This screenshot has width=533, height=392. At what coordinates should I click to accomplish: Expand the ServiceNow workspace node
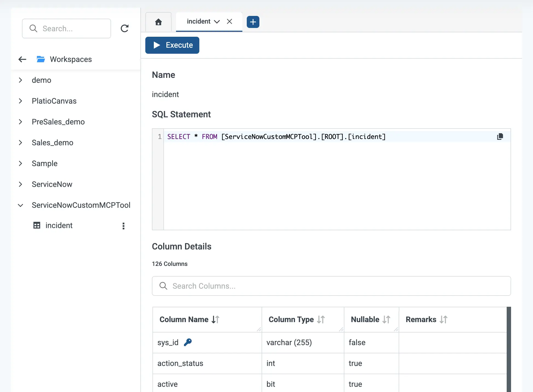click(x=21, y=184)
